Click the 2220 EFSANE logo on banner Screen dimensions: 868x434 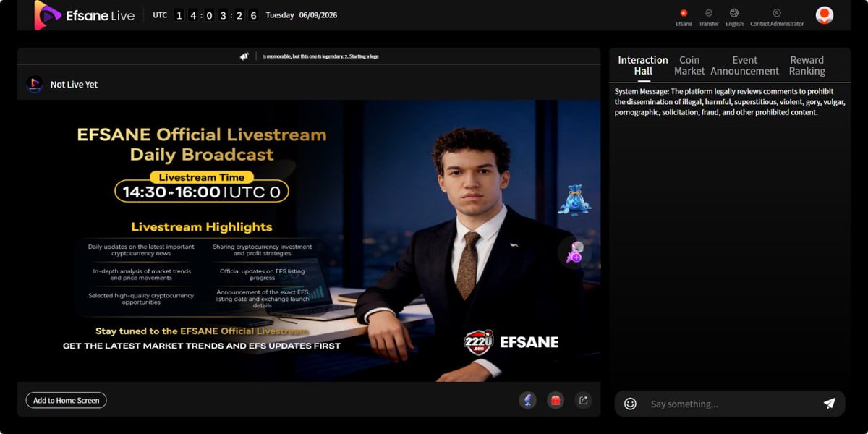pyautogui.click(x=511, y=342)
